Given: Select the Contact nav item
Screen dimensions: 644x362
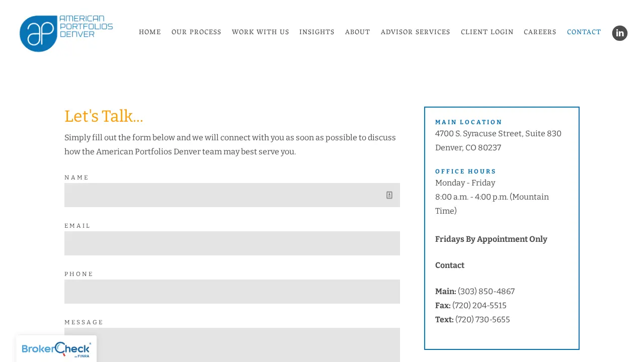Looking at the screenshot, I should click(x=584, y=32).
